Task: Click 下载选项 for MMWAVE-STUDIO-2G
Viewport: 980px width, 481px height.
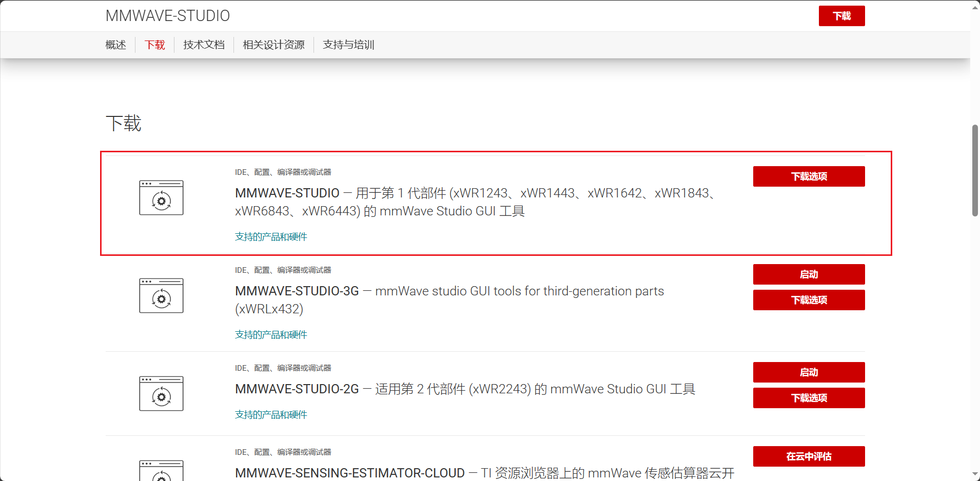Action: tap(809, 398)
